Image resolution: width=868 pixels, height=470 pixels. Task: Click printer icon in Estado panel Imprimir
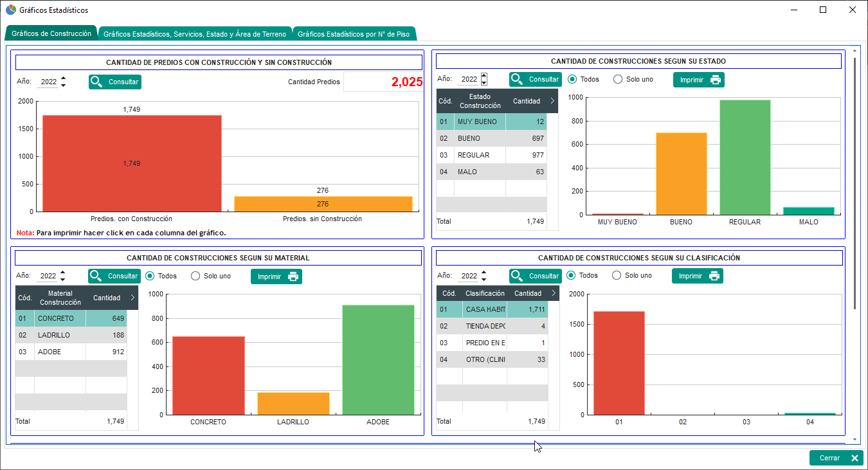(715, 80)
